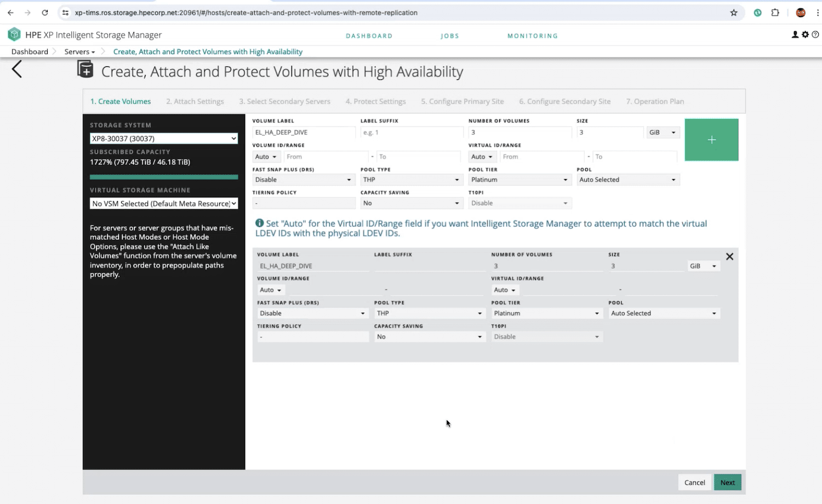Screen dimensions: 822x504
Task: Open top form Fast Snap Plus Disable dropdown
Action: pyautogui.click(x=304, y=180)
